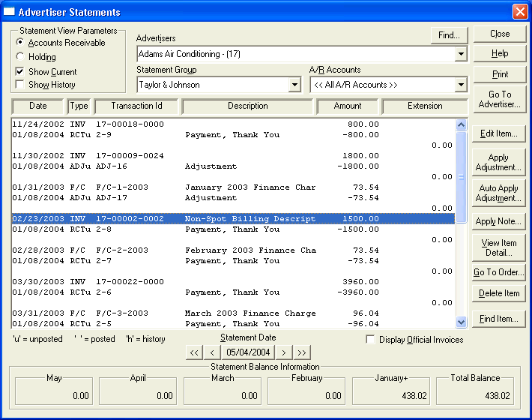Click the Amount column header
The height and width of the screenshot is (420, 532).
(348, 106)
